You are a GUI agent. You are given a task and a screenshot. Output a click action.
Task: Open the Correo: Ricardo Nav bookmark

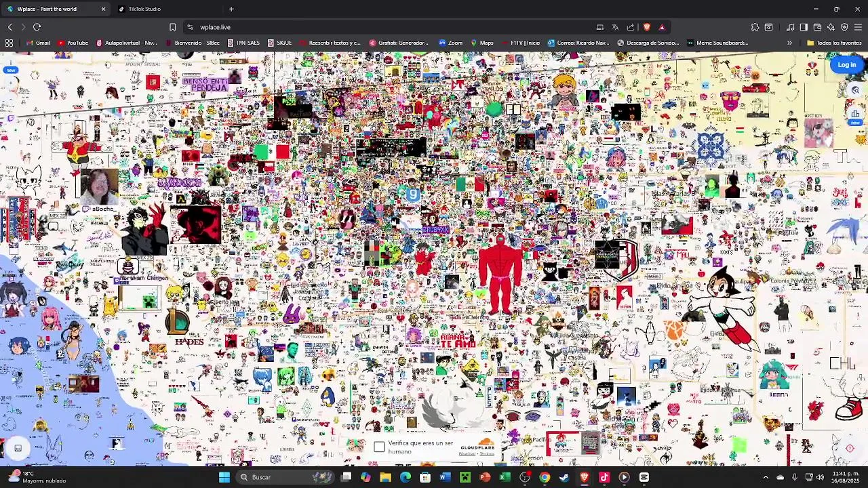click(x=578, y=43)
